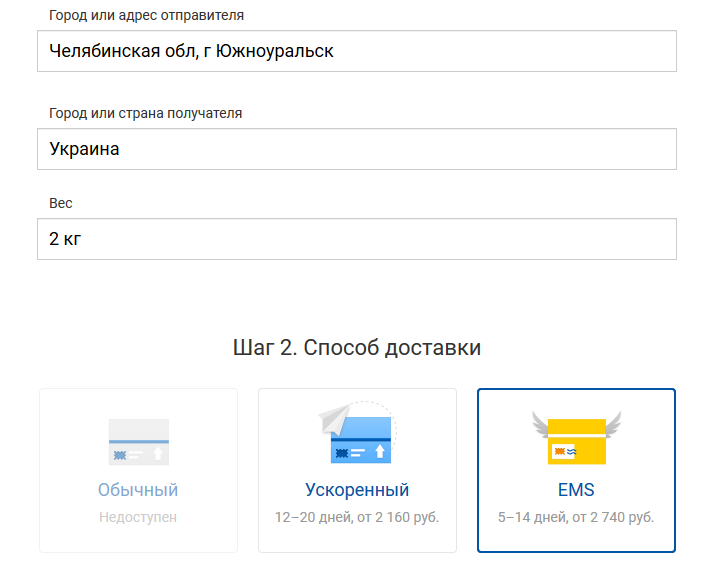Click empty space at the right end of the weight field
The image size is (719, 575).
(640, 239)
